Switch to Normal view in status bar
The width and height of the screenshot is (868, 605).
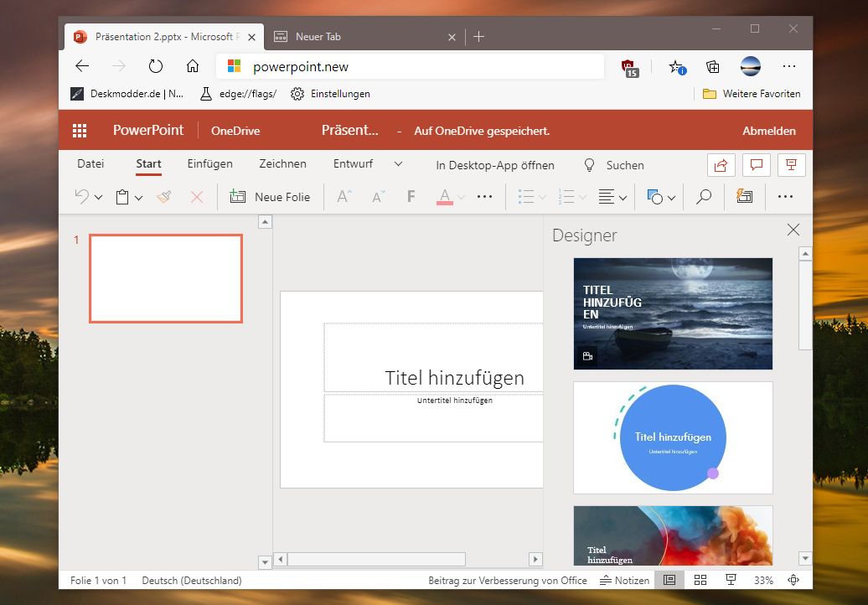point(669,580)
